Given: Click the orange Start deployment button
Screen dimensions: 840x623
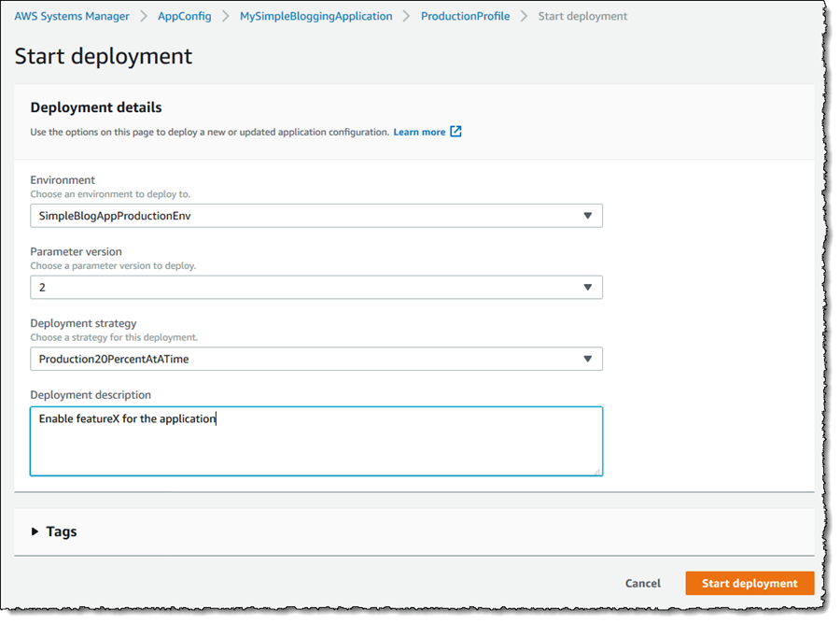Looking at the screenshot, I should (749, 584).
